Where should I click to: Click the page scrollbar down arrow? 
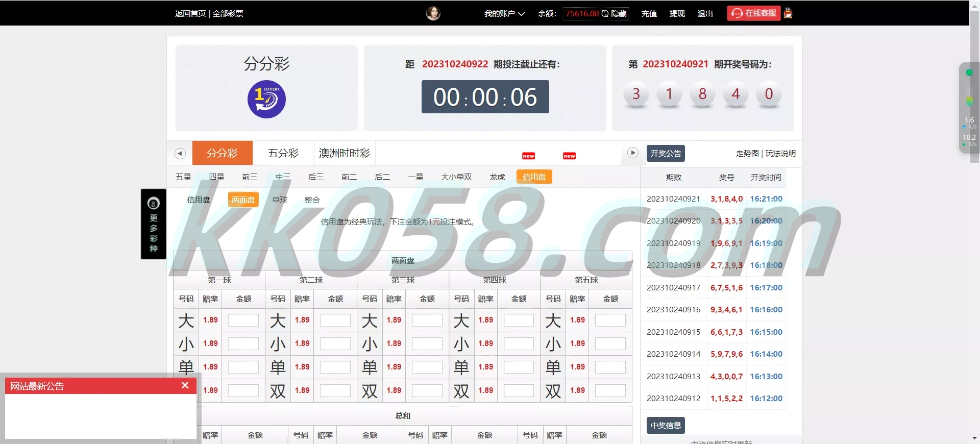coord(974,438)
